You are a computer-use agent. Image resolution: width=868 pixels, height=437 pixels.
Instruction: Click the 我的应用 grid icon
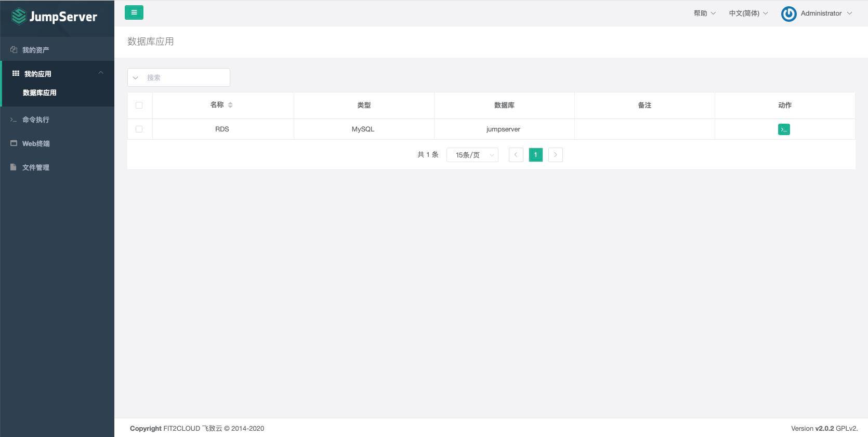coord(16,74)
